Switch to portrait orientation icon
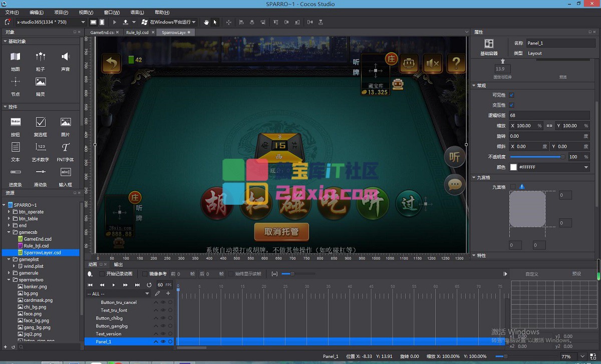The image size is (601, 364). 102,22
